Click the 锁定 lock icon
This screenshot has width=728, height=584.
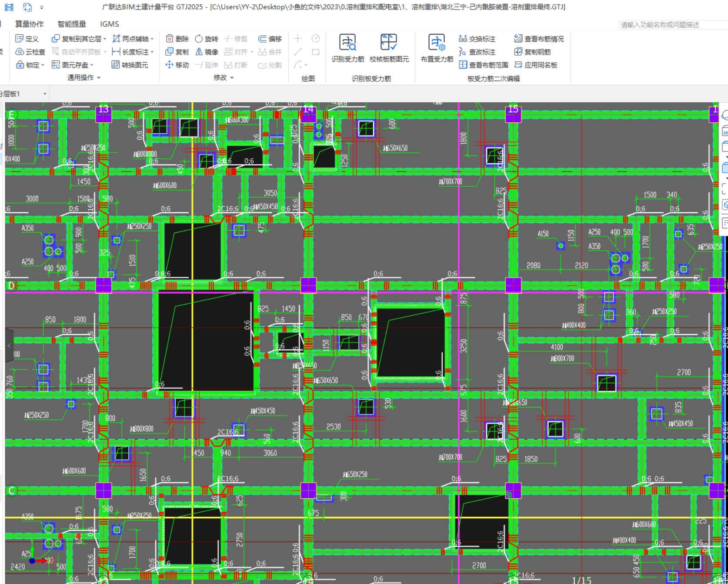pos(20,65)
